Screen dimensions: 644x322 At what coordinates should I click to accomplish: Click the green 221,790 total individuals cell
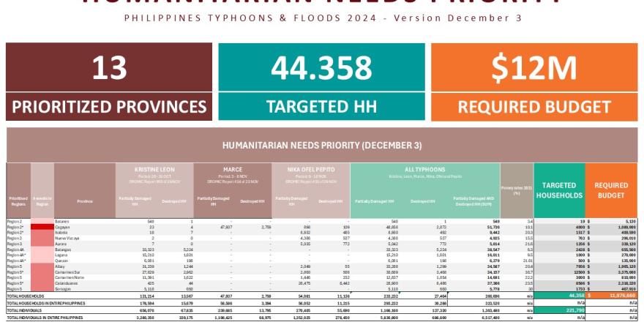click(559, 310)
